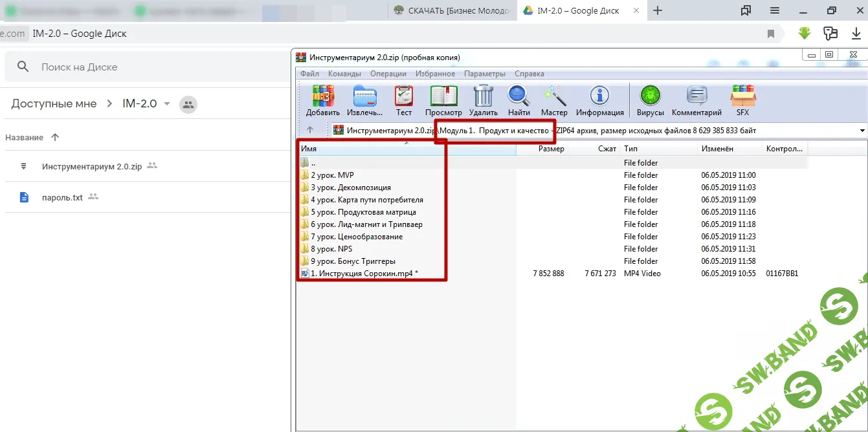Click the Добавить (Add) toolbar icon
868x432 pixels.
322,100
